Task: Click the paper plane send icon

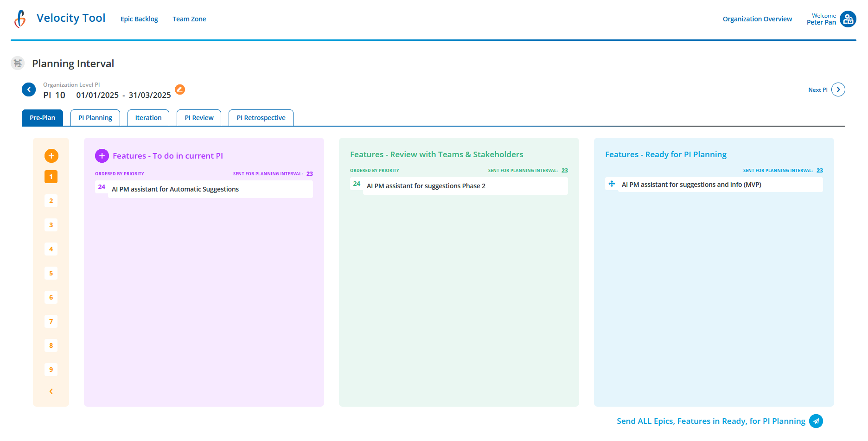Action: coord(816,421)
